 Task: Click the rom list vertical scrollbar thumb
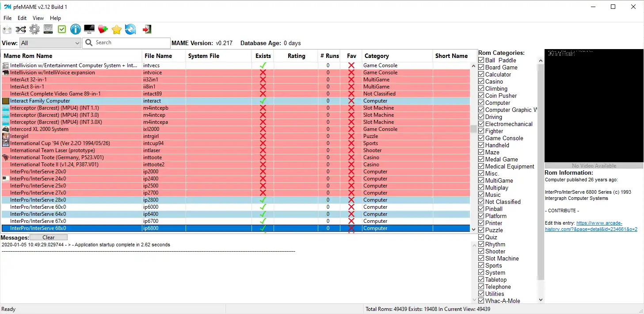(474, 129)
